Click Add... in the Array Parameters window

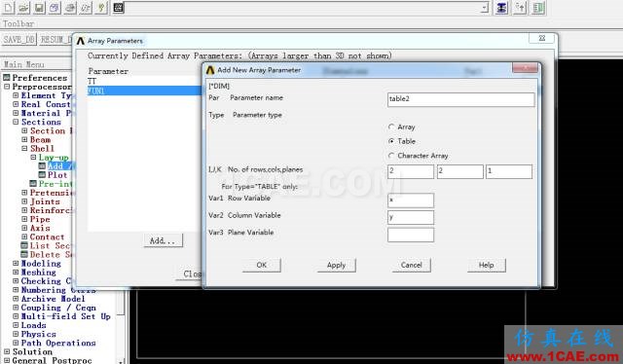(163, 240)
